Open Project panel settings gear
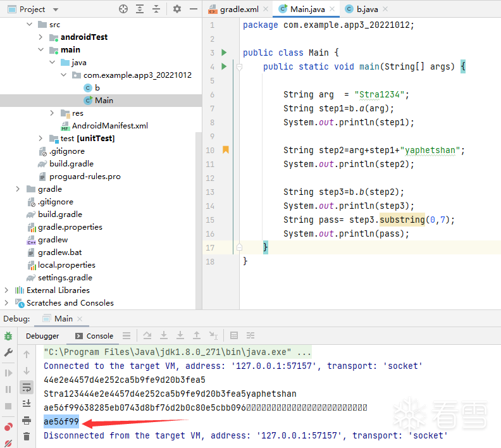This screenshot has height=448, width=501. point(177,9)
